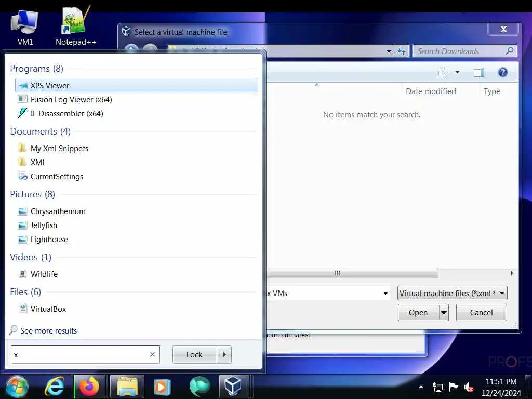Show hidden system tray icons
The width and height of the screenshot is (532, 399).
421,387
